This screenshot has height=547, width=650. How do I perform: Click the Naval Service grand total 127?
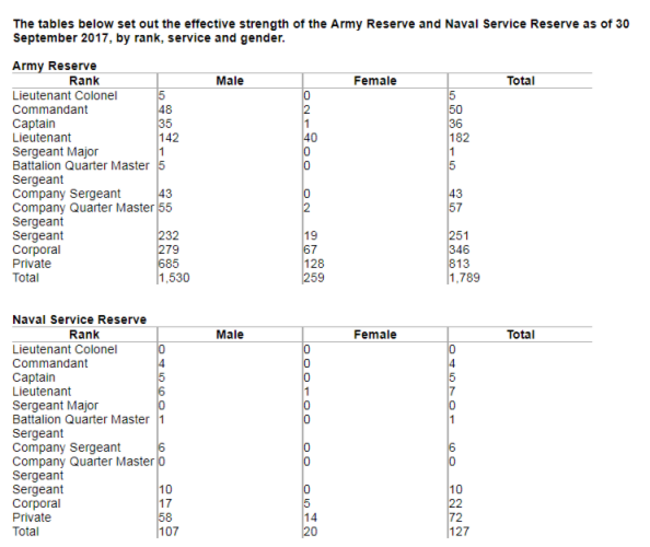tap(459, 533)
